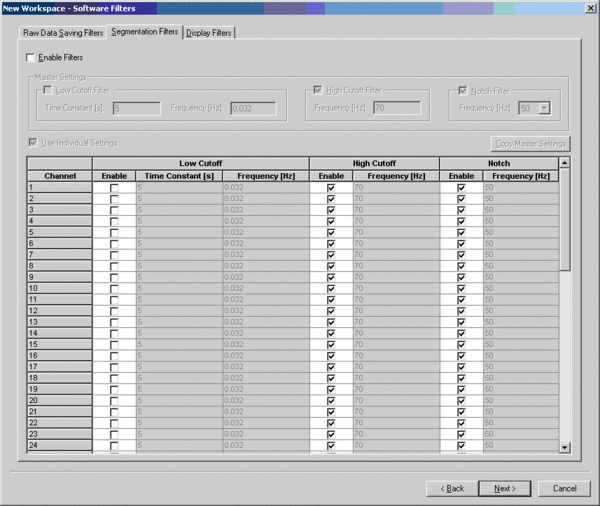600x506 pixels.
Task: Toggle Low Cutoff for channel 10
Action: click(114, 288)
